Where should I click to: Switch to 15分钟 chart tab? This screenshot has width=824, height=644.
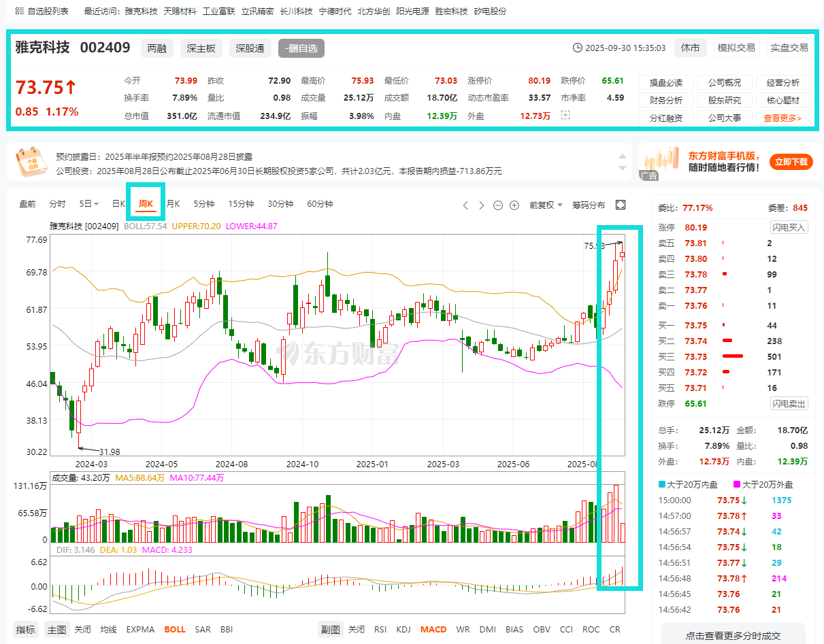click(241, 204)
